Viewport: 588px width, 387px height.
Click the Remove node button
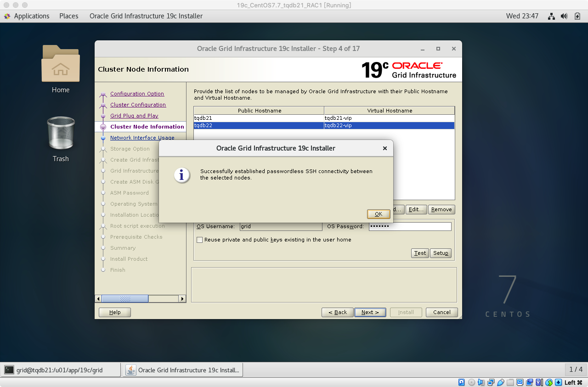[x=441, y=209]
